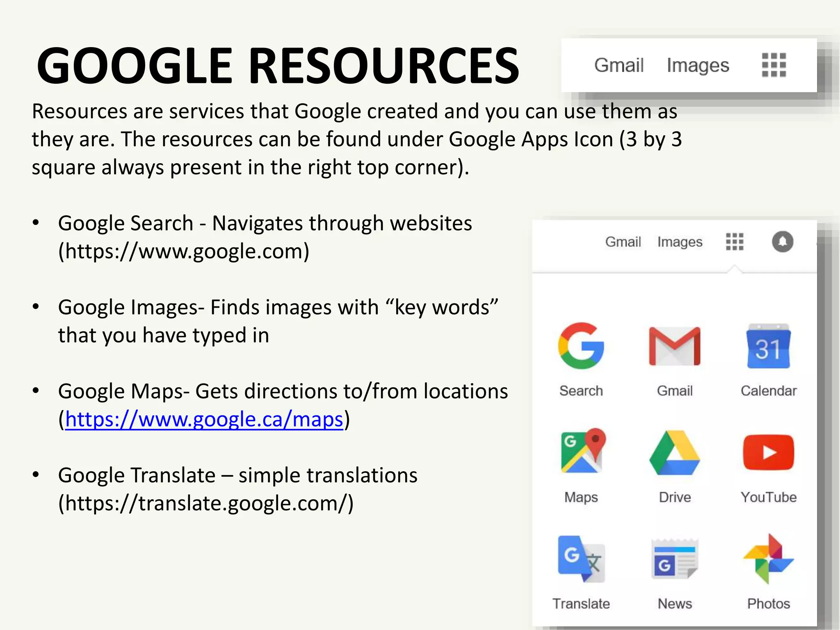Click the 'Resources are services' intro paragraph
840x630 pixels.
pos(357,139)
